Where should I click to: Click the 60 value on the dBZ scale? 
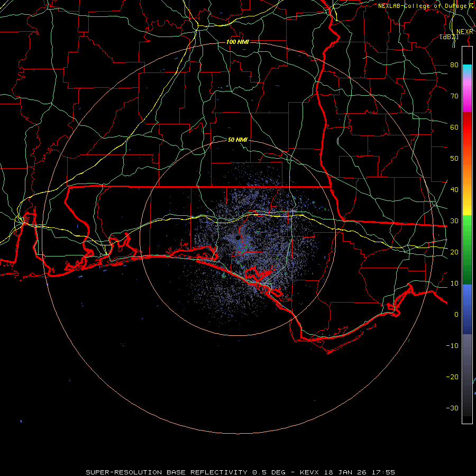(x=454, y=127)
